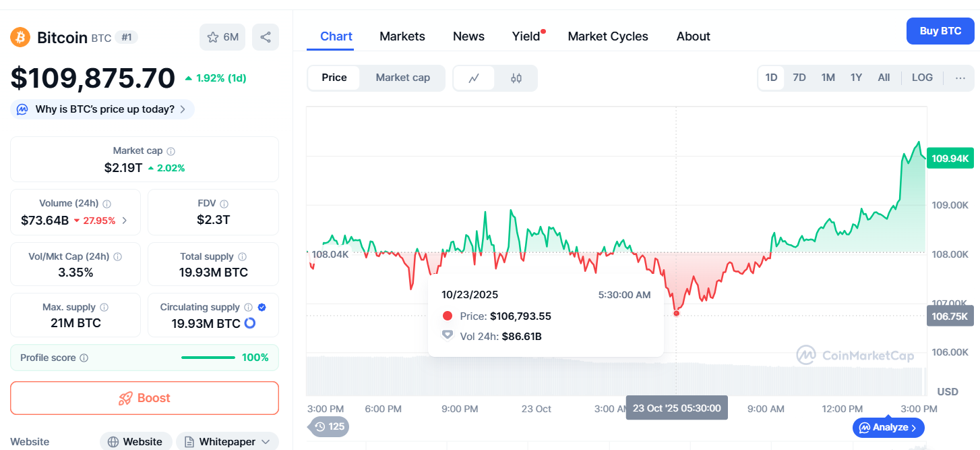Screen dimensions: 980x450
Task: Set chart range to All
Action: [x=884, y=78]
